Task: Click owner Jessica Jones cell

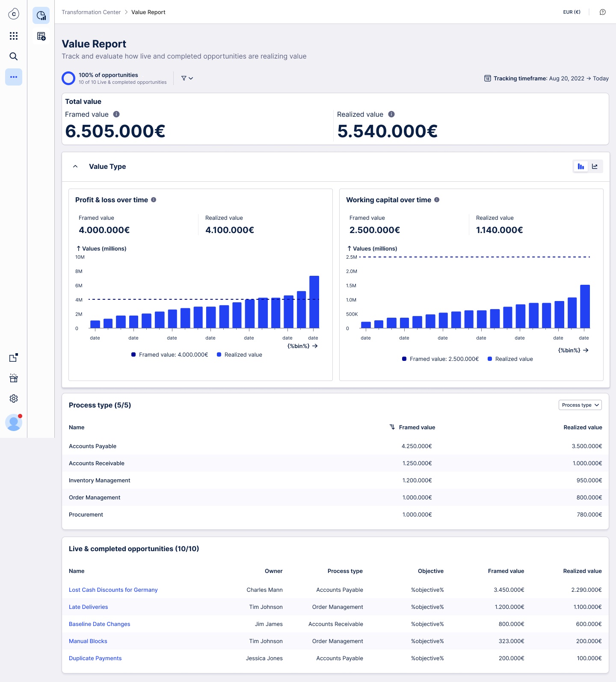Action: coord(264,658)
